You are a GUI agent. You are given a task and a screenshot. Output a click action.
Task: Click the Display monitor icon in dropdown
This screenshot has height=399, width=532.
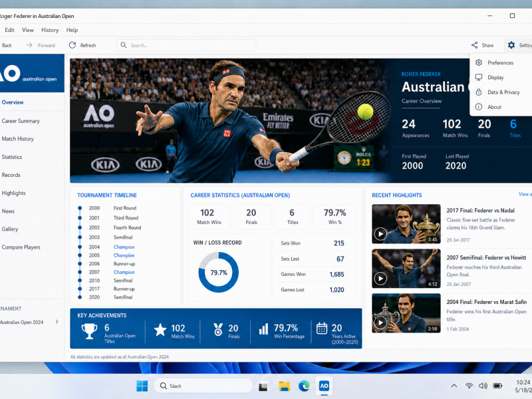click(x=479, y=77)
